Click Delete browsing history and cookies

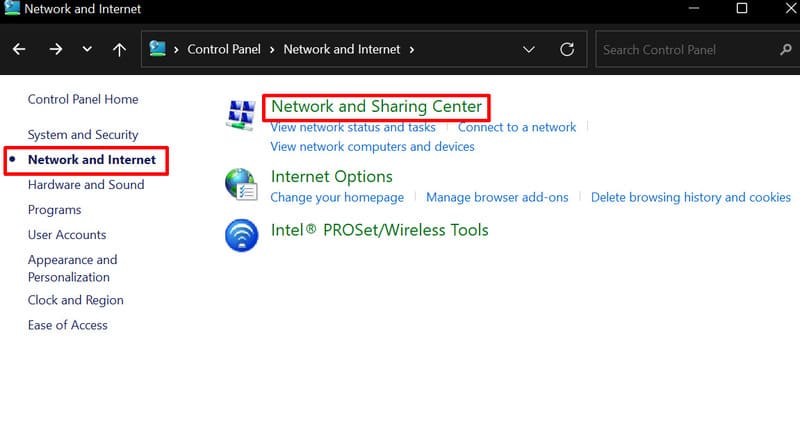click(x=691, y=197)
